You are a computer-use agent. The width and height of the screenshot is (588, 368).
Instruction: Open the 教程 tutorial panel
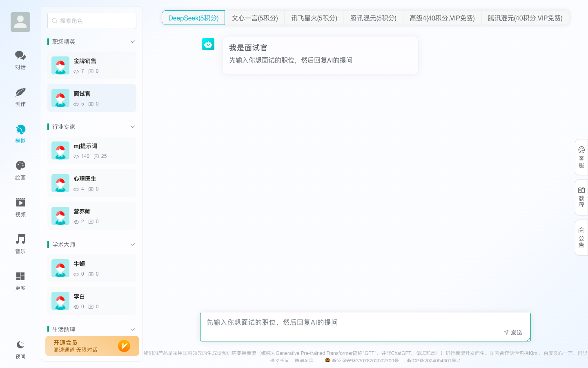click(581, 197)
